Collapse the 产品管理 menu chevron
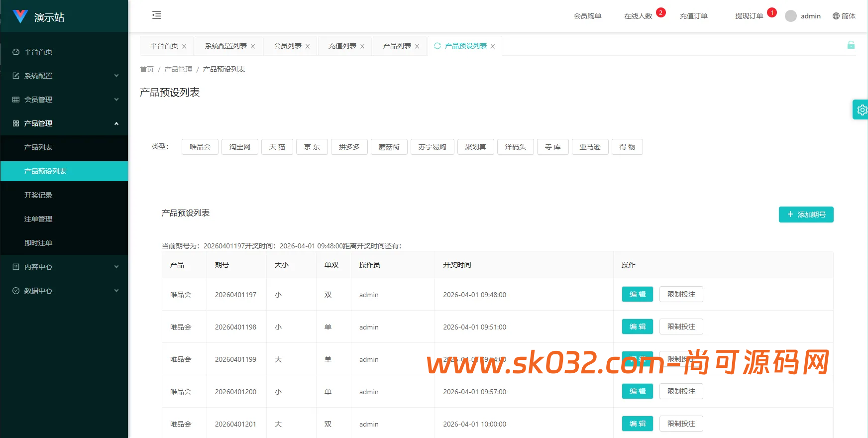868x438 pixels. (x=116, y=123)
